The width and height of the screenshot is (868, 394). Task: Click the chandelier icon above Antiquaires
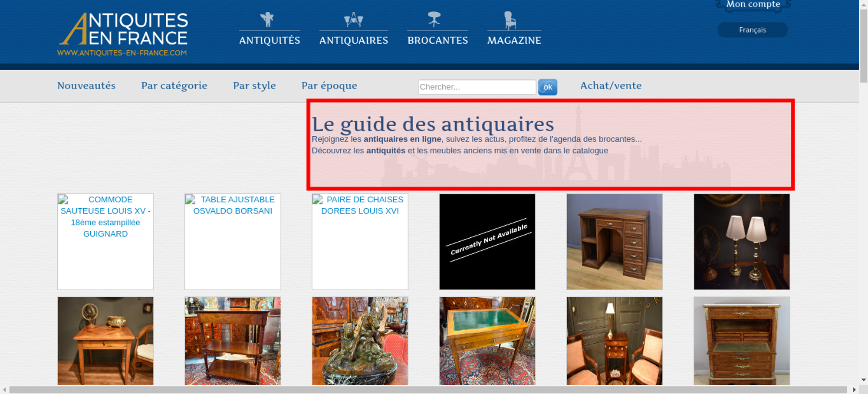point(353,20)
